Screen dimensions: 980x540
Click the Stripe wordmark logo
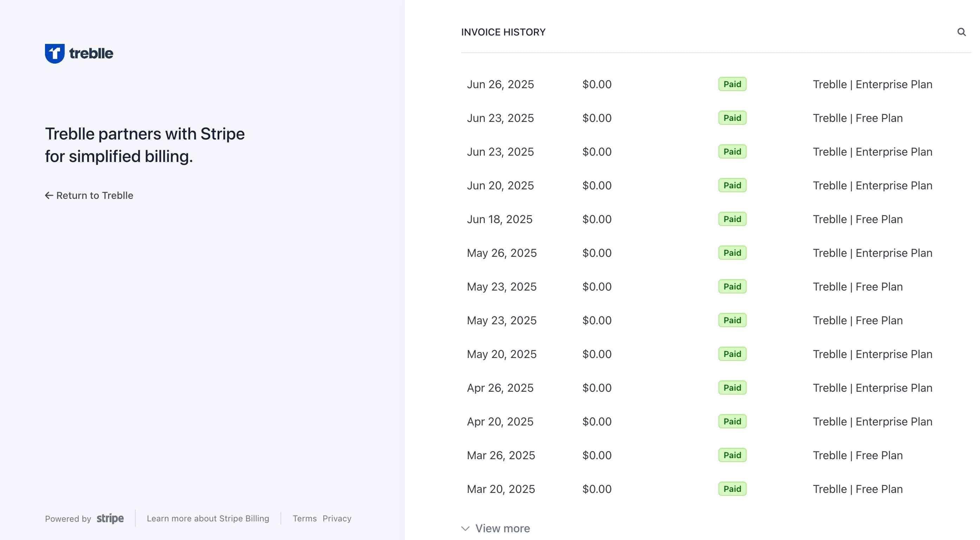click(110, 518)
